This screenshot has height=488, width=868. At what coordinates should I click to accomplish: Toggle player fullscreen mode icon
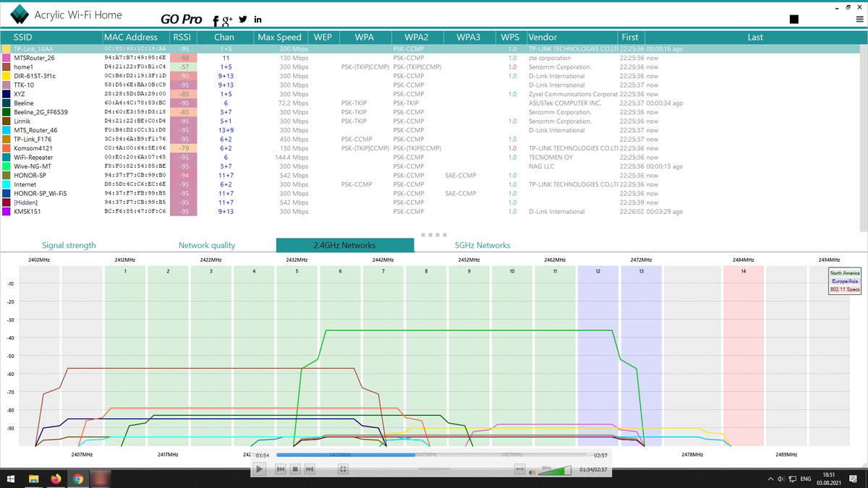click(343, 469)
